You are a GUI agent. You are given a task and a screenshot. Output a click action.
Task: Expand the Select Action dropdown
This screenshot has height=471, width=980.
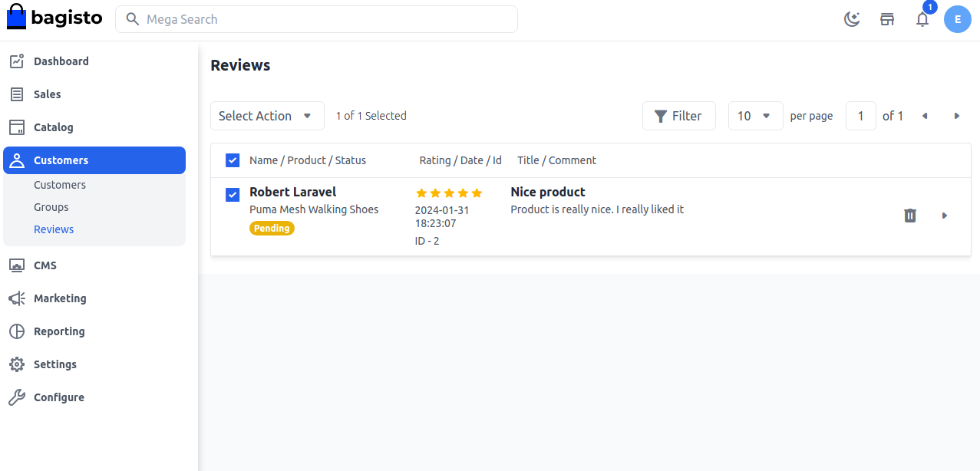tap(267, 116)
